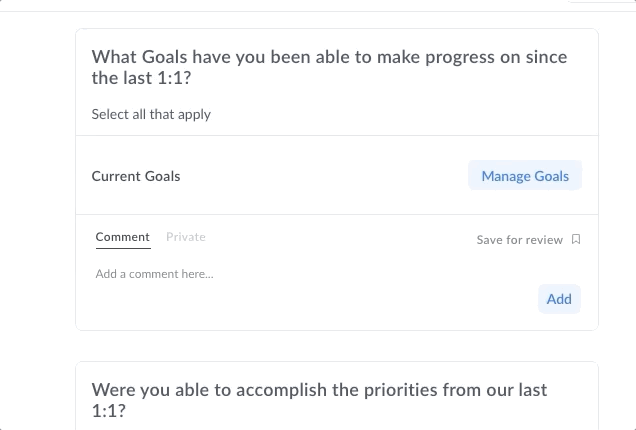
Task: Click the partially visible control at top right
Action: (x=601, y=2)
